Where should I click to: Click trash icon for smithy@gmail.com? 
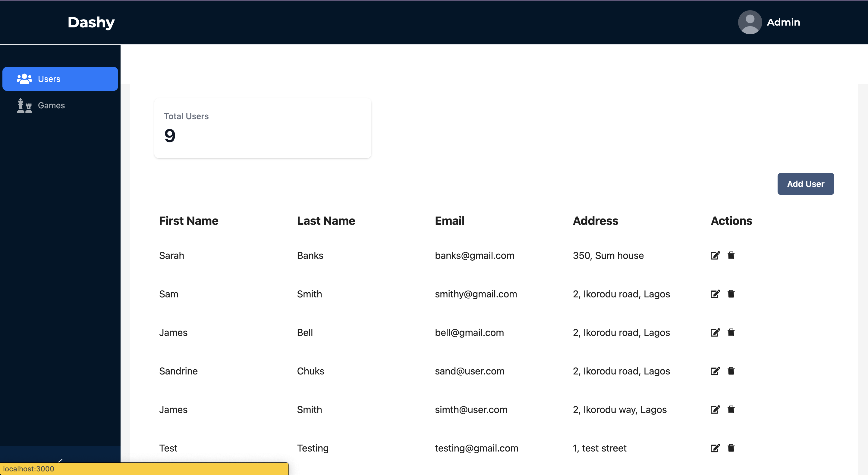coord(731,294)
